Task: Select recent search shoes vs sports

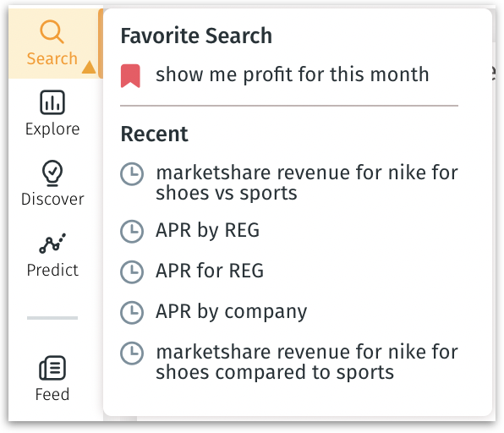Action: click(307, 183)
